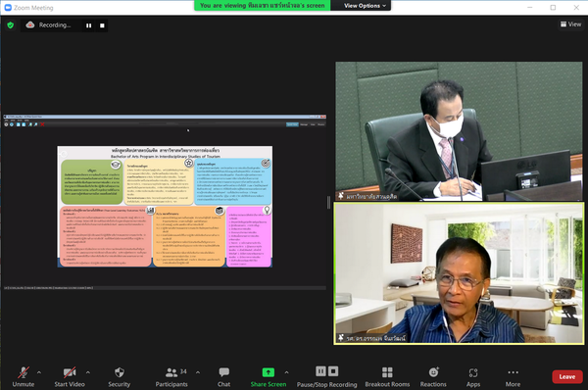Open the Security menu
The image size is (588, 390).
click(x=120, y=376)
